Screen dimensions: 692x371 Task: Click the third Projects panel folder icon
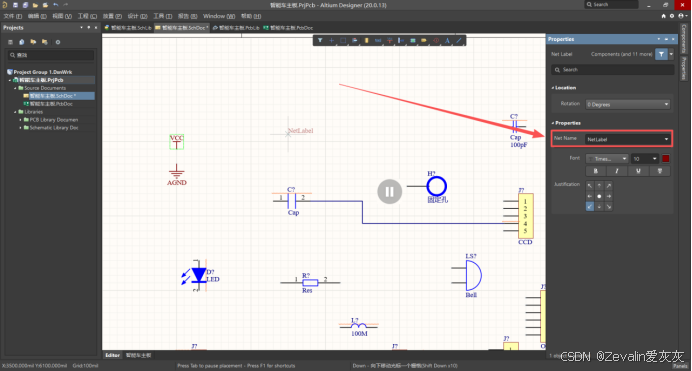click(x=33, y=42)
